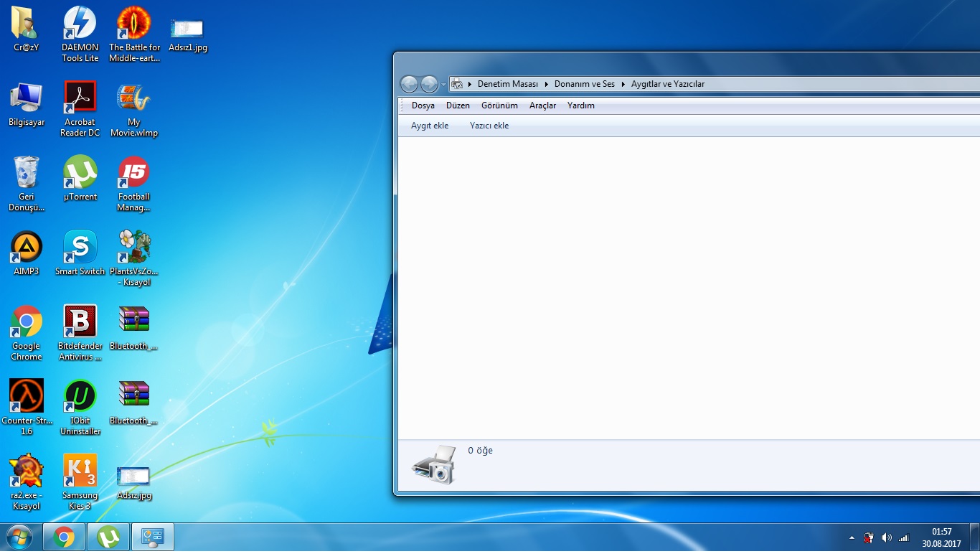980x554 pixels.
Task: Open the Dosya menu
Action: click(423, 105)
